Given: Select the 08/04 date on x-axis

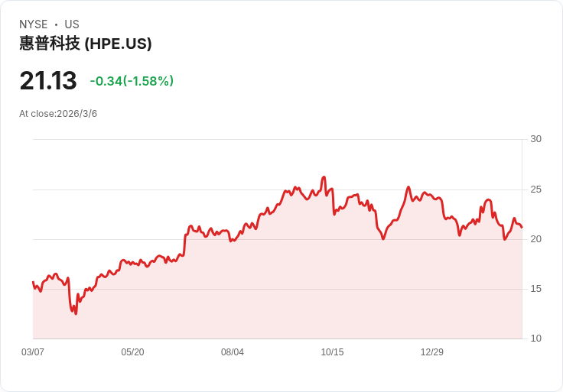Looking at the screenshot, I should tap(233, 352).
